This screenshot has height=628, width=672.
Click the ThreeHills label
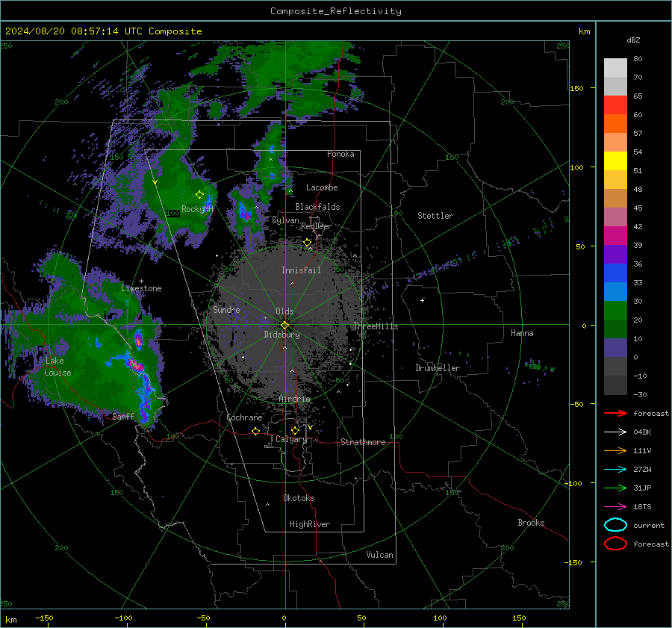(x=376, y=326)
